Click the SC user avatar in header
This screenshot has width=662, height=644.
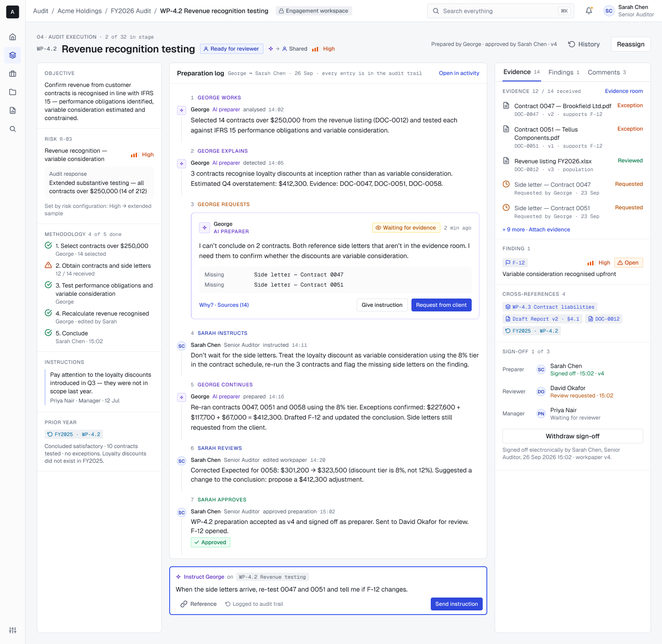point(609,11)
